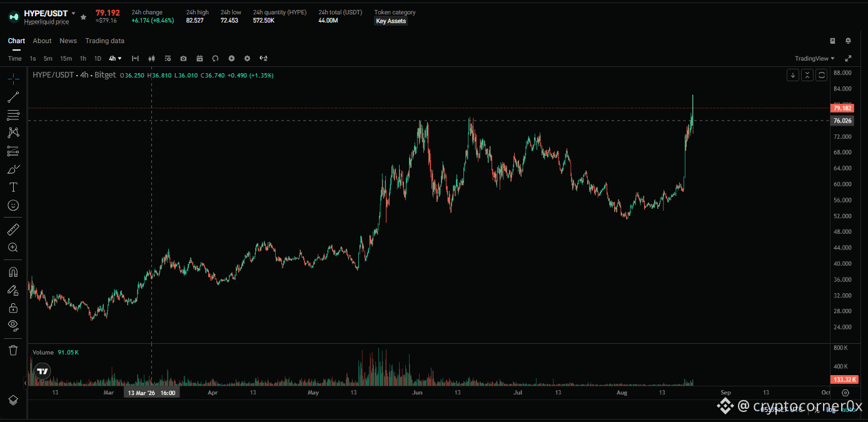Open the notebook guide icon
The width and height of the screenshot is (868, 422).
pos(832,41)
